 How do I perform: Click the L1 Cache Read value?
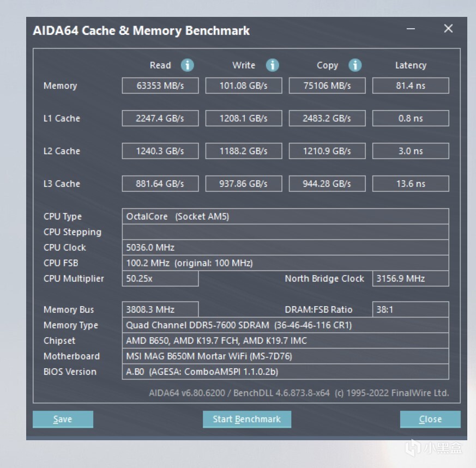click(160, 118)
